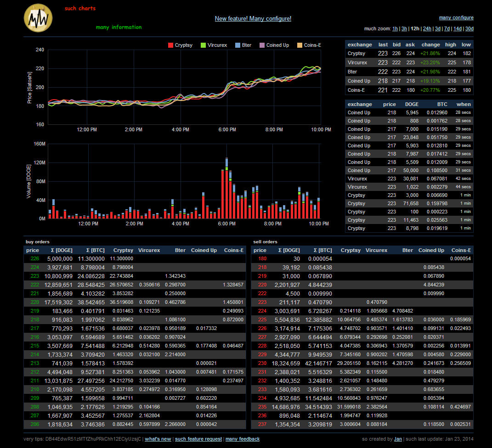
Task: Toggle the Cryptsy red legend swatch
Action: click(x=171, y=45)
